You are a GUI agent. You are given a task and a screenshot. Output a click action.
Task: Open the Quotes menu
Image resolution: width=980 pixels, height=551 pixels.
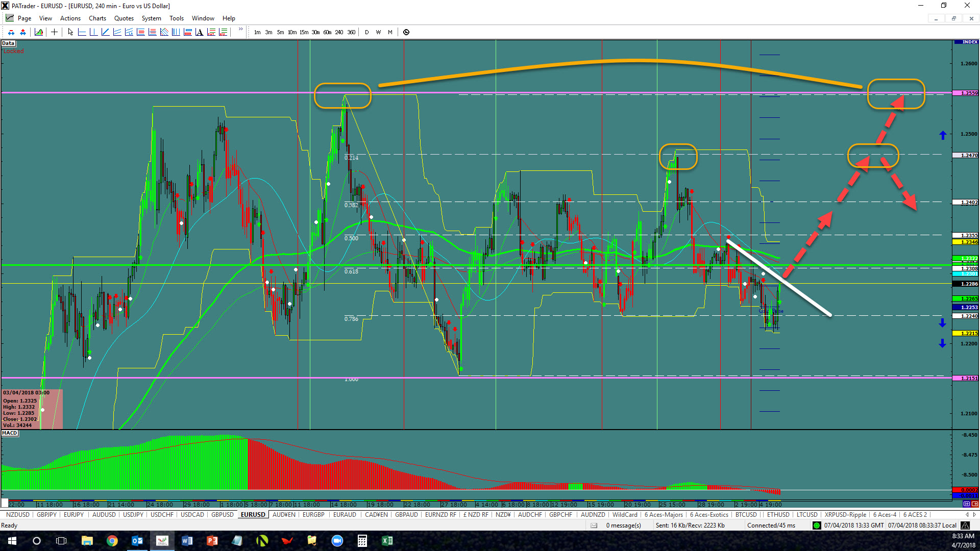point(124,18)
